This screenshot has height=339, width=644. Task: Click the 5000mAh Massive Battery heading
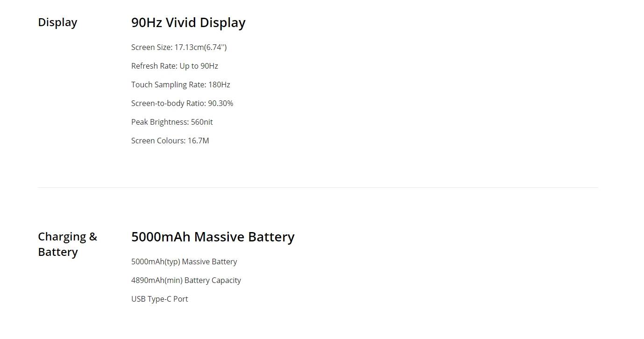213,237
